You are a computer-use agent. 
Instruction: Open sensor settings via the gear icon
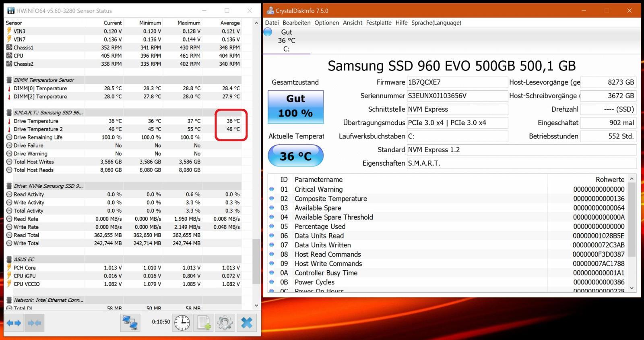point(225,323)
